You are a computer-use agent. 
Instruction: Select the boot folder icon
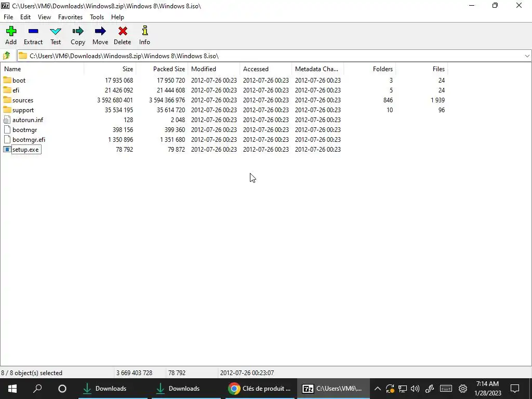(x=7, y=80)
